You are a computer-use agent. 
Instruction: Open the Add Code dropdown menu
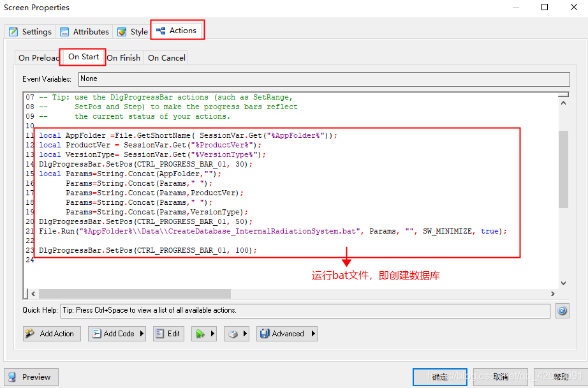pos(117,334)
